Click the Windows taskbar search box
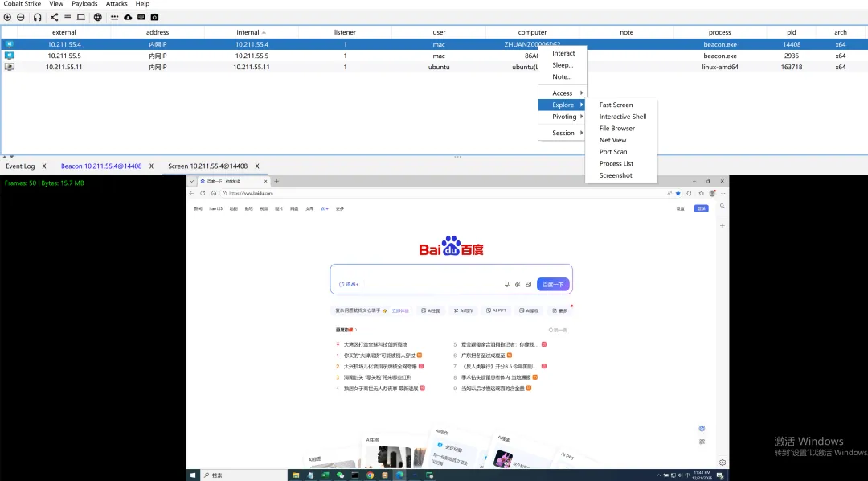868x481 pixels. 244,475
